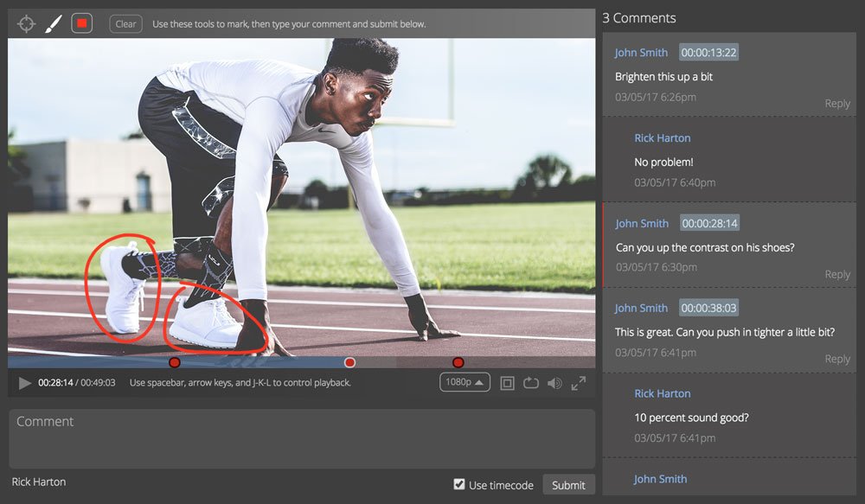Reply to 'Brighten this up a bit'
Screen dimensions: 865x504
[x=836, y=104]
